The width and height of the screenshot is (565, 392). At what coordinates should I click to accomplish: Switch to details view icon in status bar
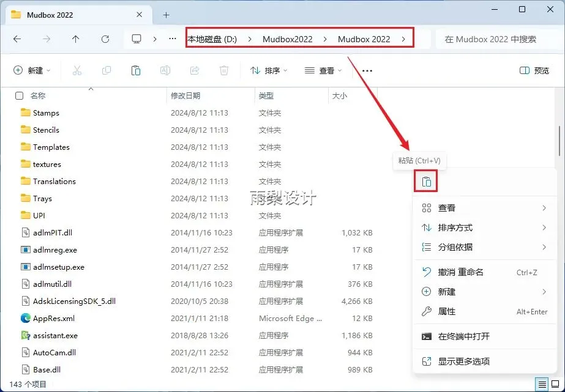point(542,385)
